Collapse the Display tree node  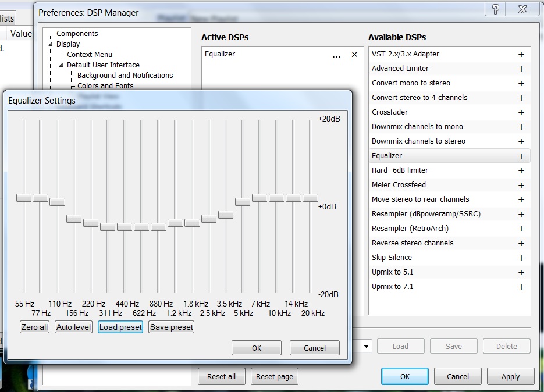point(51,44)
